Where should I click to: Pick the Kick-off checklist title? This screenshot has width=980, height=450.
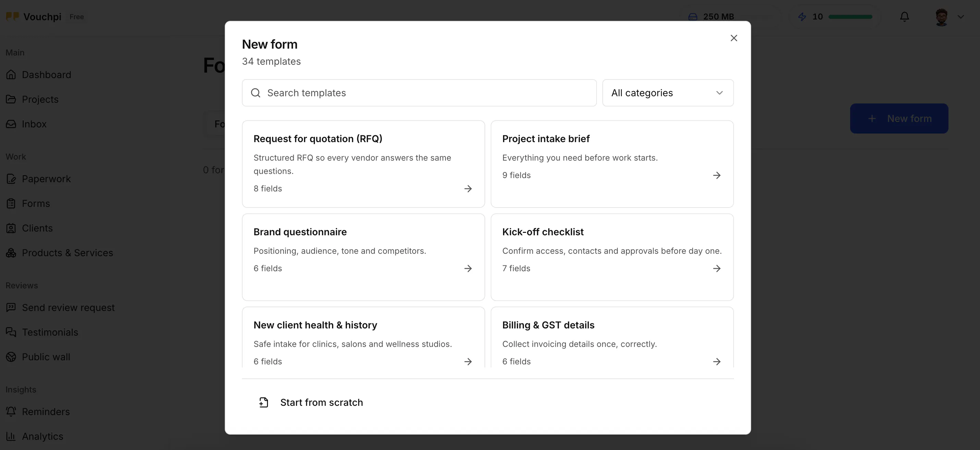pyautogui.click(x=542, y=232)
